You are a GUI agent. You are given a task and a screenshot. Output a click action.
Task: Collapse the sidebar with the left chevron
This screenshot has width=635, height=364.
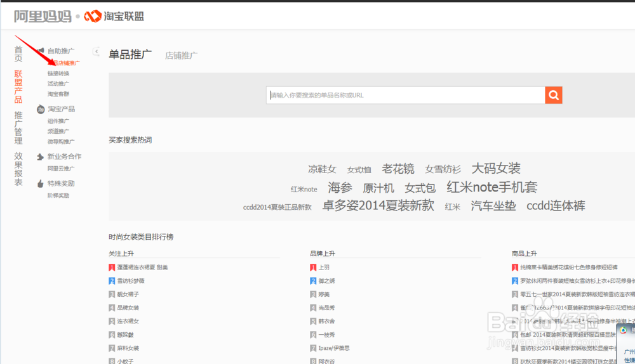(x=96, y=51)
